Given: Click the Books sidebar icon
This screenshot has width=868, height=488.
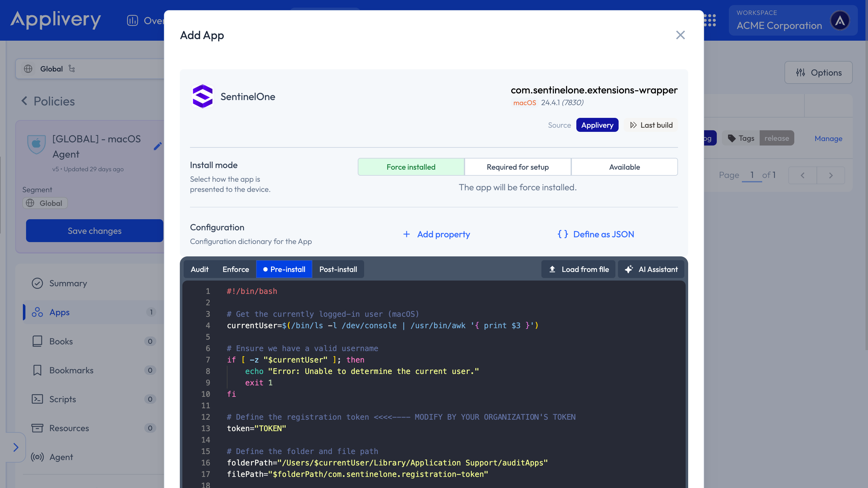Looking at the screenshot, I should click(x=37, y=341).
